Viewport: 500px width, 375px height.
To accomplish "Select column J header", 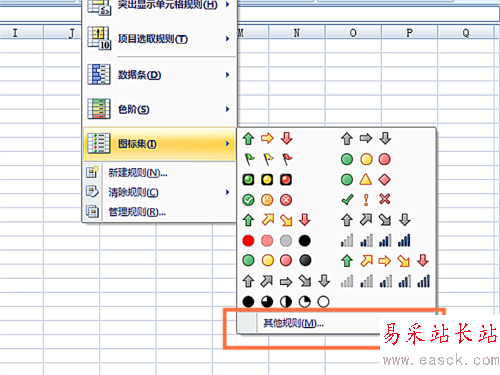I will pyautogui.click(x=63, y=33).
